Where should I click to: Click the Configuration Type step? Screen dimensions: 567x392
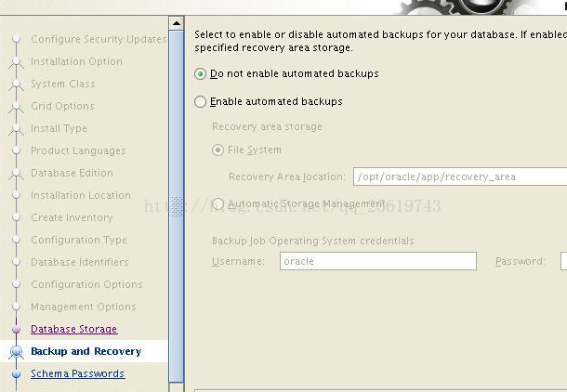pyautogui.click(x=79, y=240)
